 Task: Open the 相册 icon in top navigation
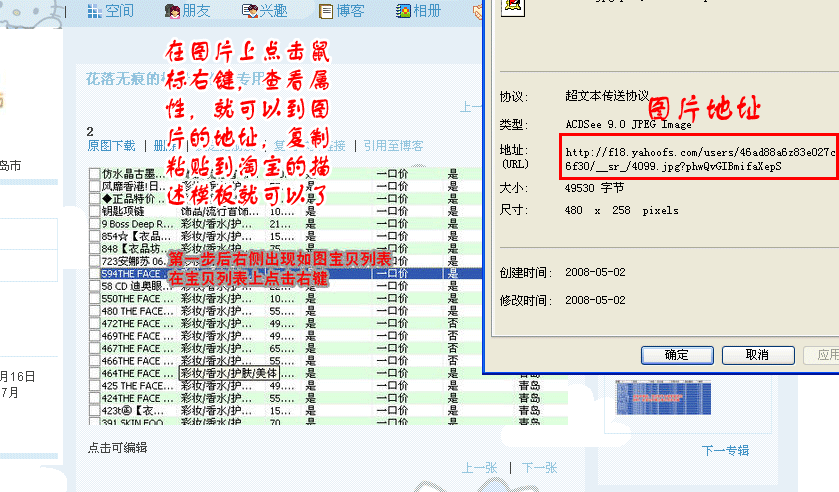(x=403, y=11)
